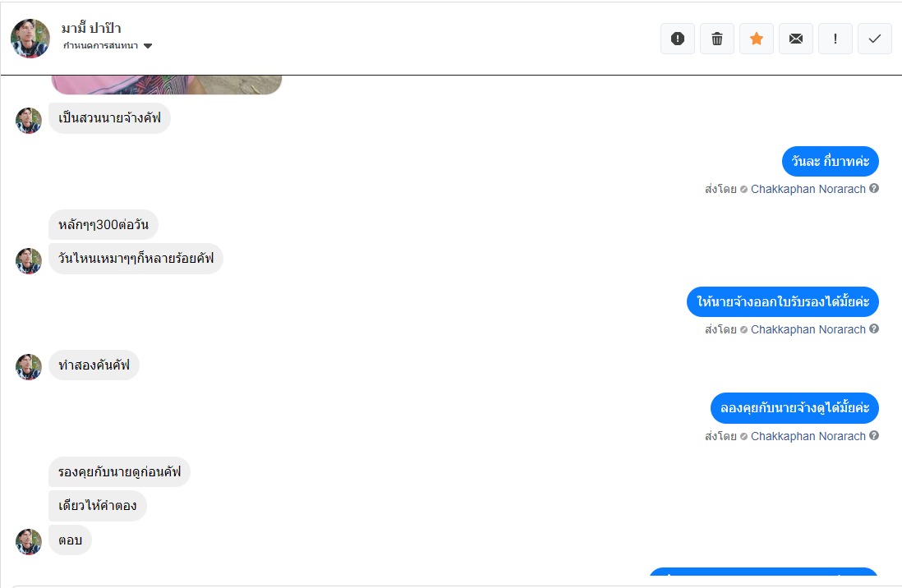The height and width of the screenshot is (588, 902).
Task: Click the partially visible image at top
Action: (x=166, y=85)
